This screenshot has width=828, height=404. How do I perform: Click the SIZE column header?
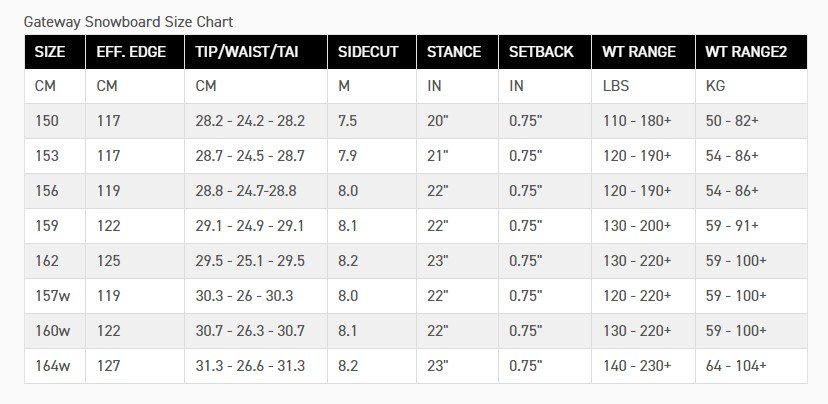[x=55, y=52]
